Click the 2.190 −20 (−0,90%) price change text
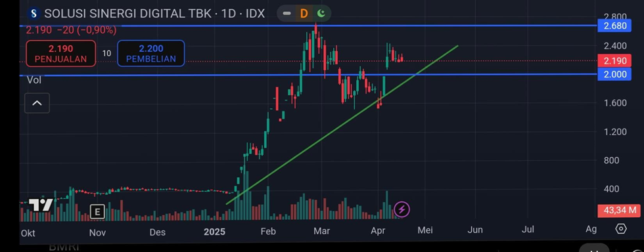The height and width of the screenshot is (252, 644). click(71, 30)
